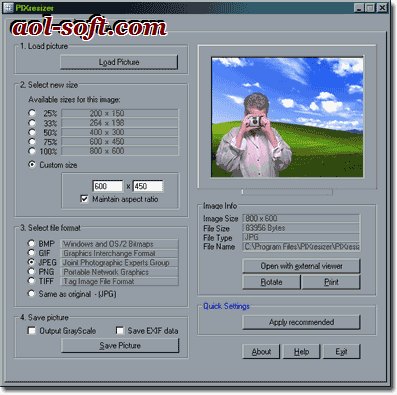Image resolution: width=397 pixels, height=395 pixels.
Task: Select the 100% size radio button
Action: coord(32,151)
